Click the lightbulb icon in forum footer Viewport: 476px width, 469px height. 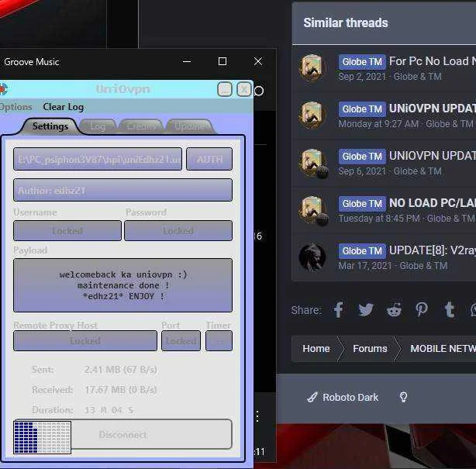403,397
